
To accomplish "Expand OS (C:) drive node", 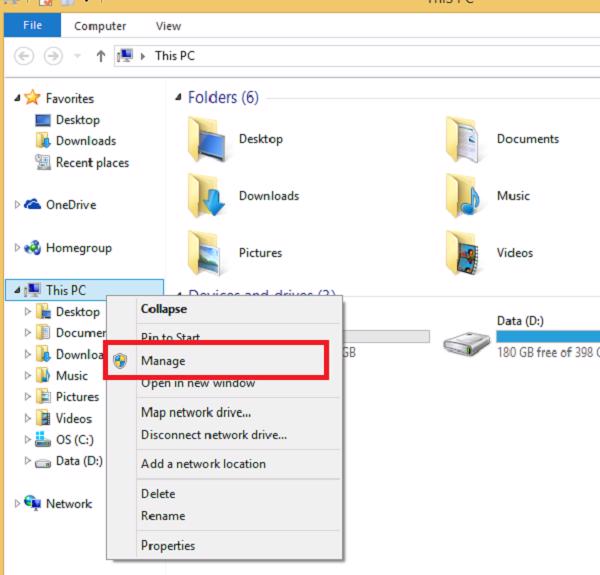I will [x=28, y=440].
